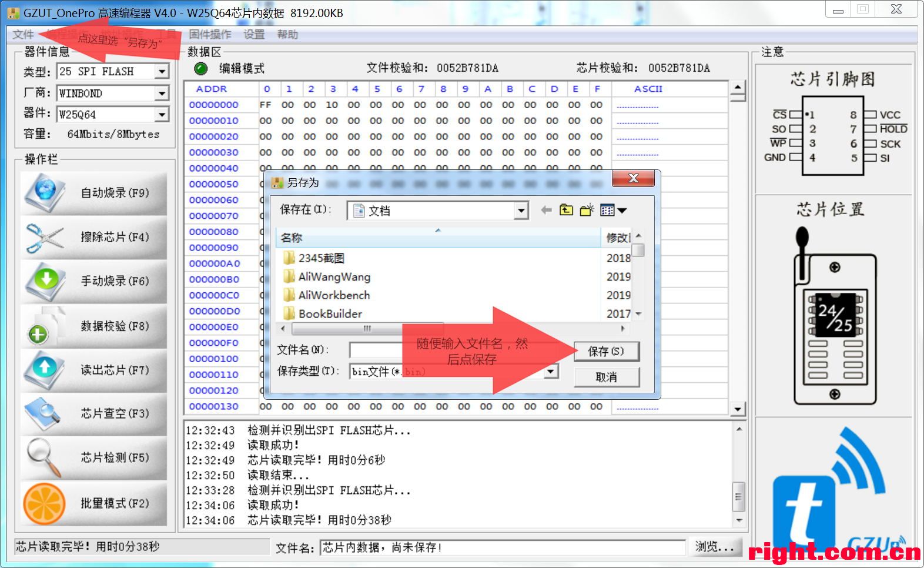
Task: Click the 浏览... button
Action: point(715,547)
